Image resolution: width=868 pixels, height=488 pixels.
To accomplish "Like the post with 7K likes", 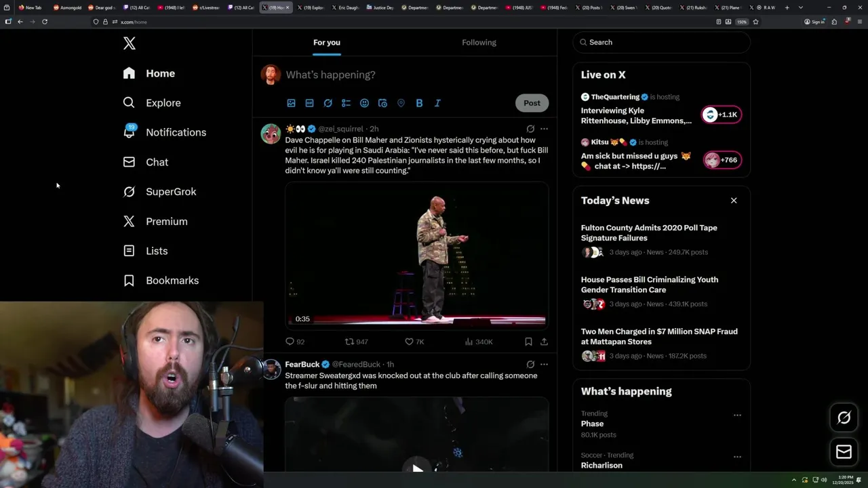I will (x=414, y=342).
